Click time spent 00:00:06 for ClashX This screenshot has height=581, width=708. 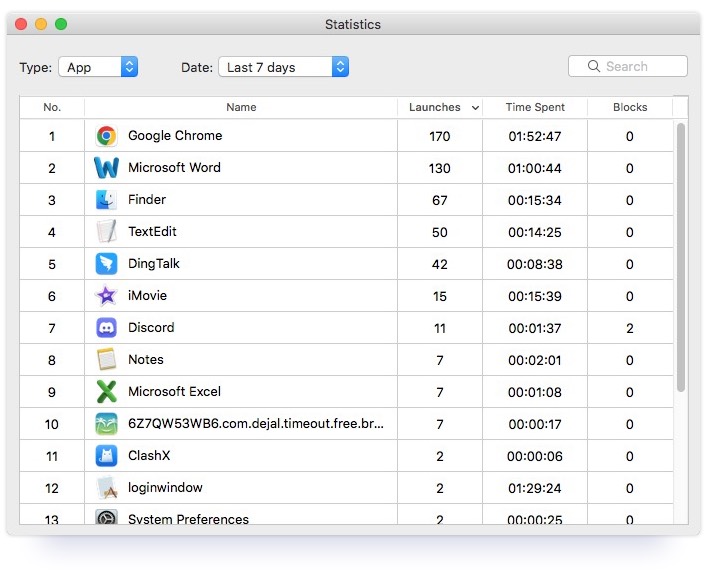coord(535,457)
